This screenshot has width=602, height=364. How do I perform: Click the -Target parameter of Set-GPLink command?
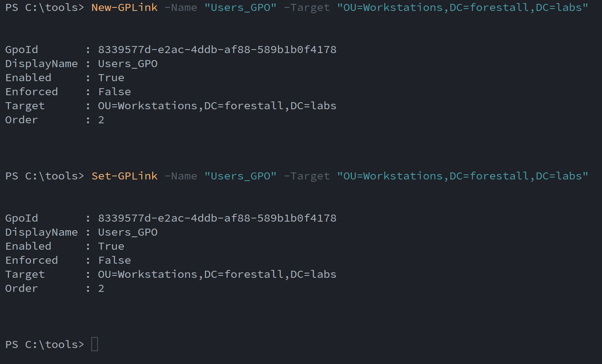[x=307, y=176]
